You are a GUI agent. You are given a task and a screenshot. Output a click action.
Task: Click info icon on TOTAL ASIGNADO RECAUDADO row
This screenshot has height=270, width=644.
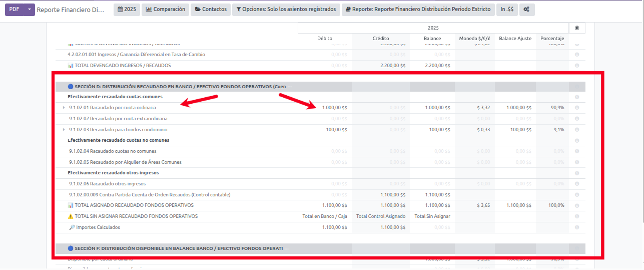click(577, 205)
